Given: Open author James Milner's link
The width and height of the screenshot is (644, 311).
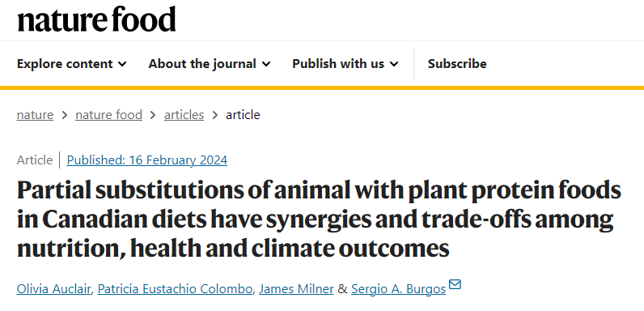Looking at the screenshot, I should pyautogui.click(x=297, y=289).
